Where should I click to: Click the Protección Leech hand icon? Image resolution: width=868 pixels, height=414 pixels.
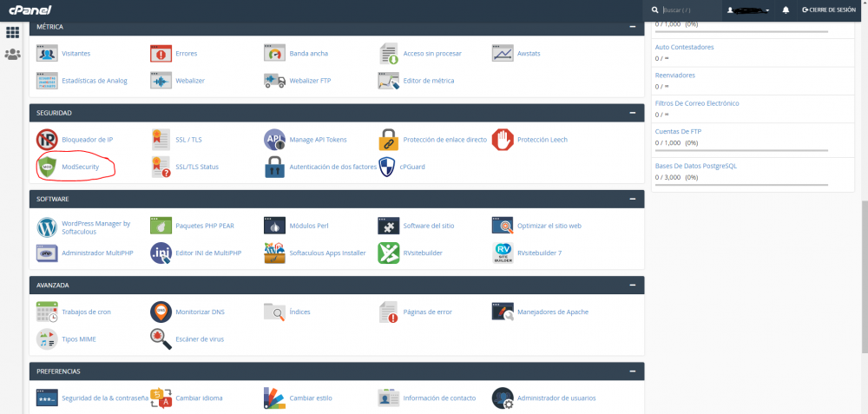point(503,140)
